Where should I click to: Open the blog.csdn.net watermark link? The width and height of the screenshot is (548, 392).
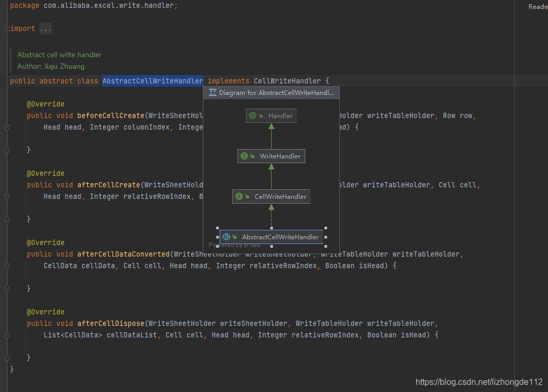tap(479, 382)
